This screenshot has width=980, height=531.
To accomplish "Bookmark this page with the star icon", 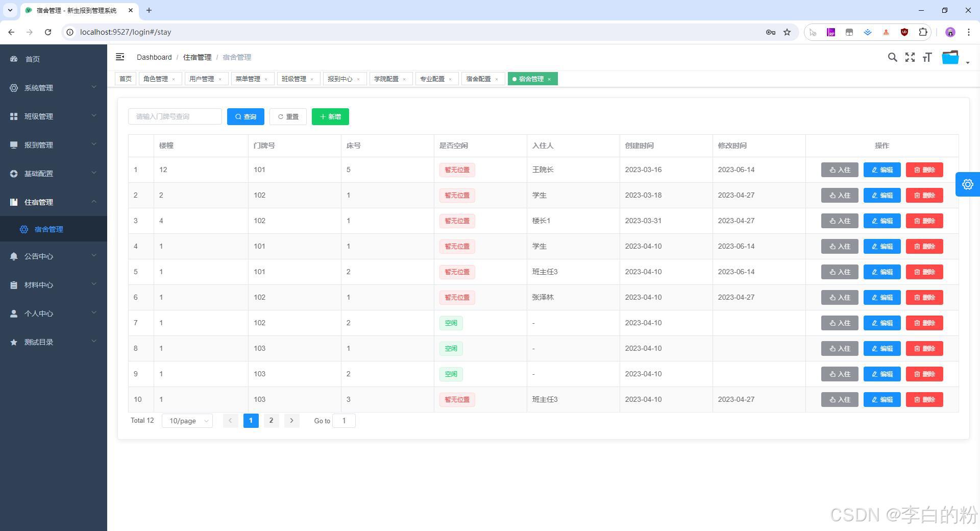I will 787,32.
